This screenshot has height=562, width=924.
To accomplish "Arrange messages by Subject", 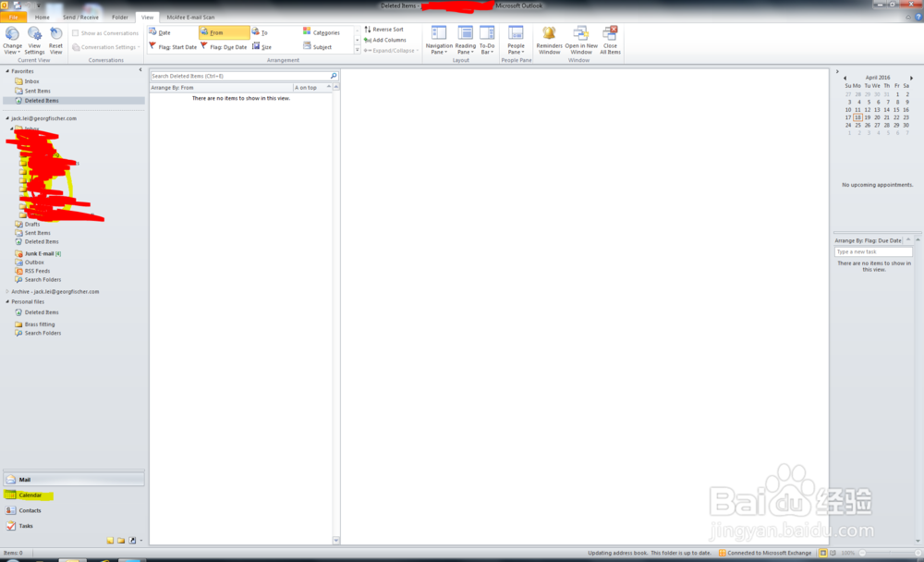I will coord(318,46).
